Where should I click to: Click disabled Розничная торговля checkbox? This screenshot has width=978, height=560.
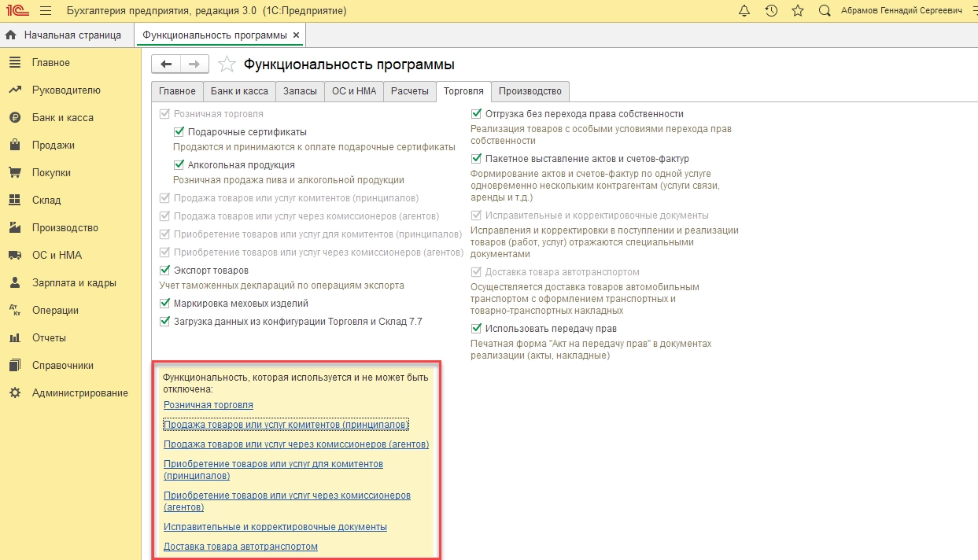[164, 114]
